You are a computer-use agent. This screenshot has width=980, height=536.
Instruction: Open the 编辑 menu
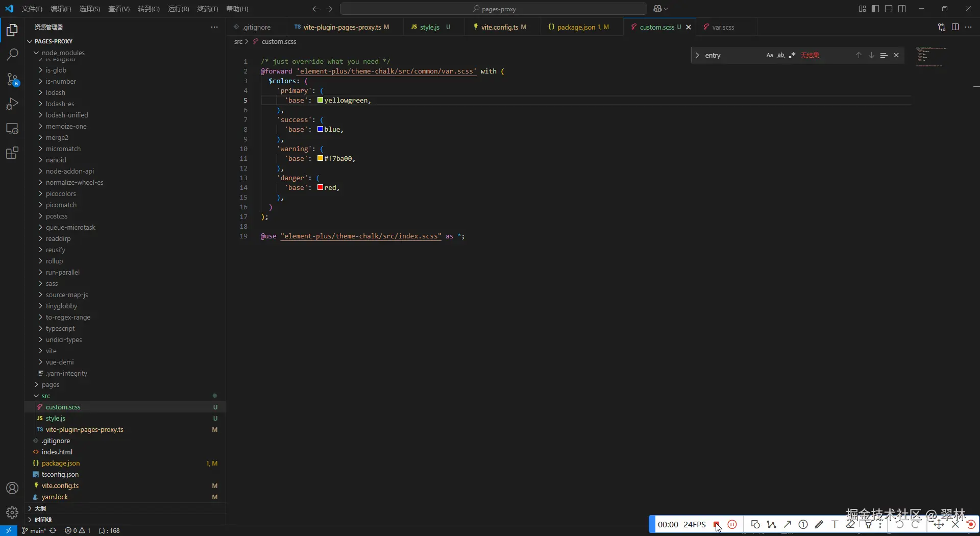pyautogui.click(x=60, y=9)
